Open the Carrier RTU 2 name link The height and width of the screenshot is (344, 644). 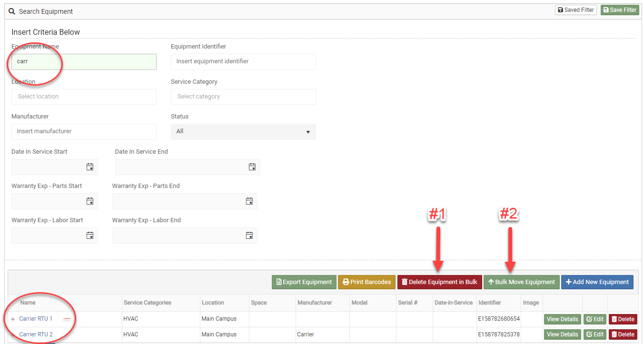click(36, 334)
